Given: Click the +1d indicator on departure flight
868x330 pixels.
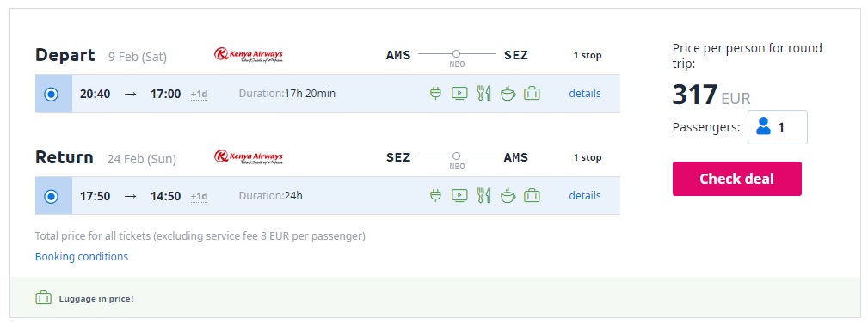Looking at the screenshot, I should [x=199, y=95].
